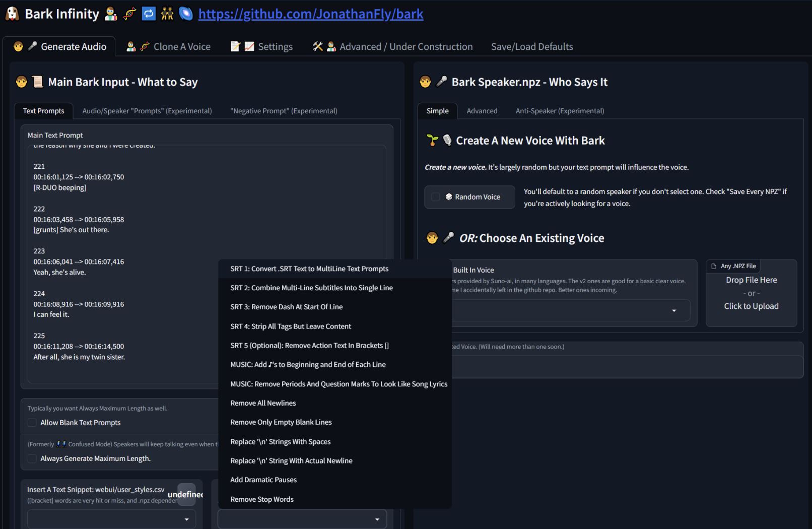
Task: Check Always Generate Maximum Length
Action: (x=32, y=458)
